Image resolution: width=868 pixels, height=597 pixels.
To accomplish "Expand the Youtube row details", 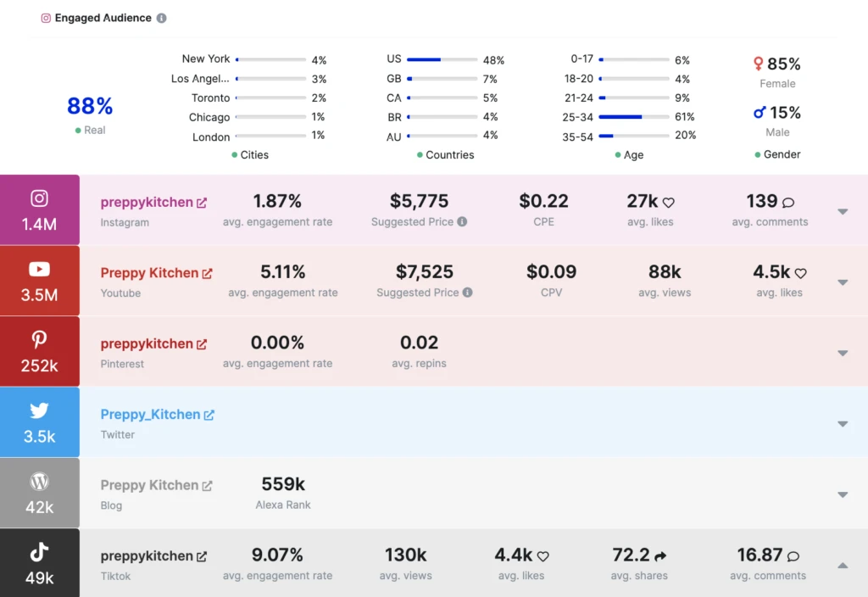I will pyautogui.click(x=843, y=282).
